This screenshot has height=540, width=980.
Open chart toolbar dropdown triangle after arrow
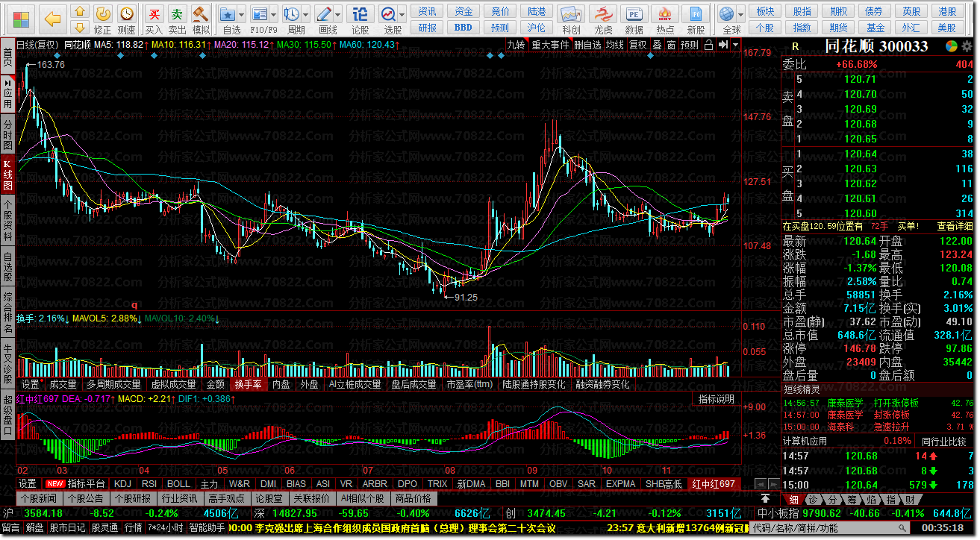pyautogui.click(x=735, y=45)
